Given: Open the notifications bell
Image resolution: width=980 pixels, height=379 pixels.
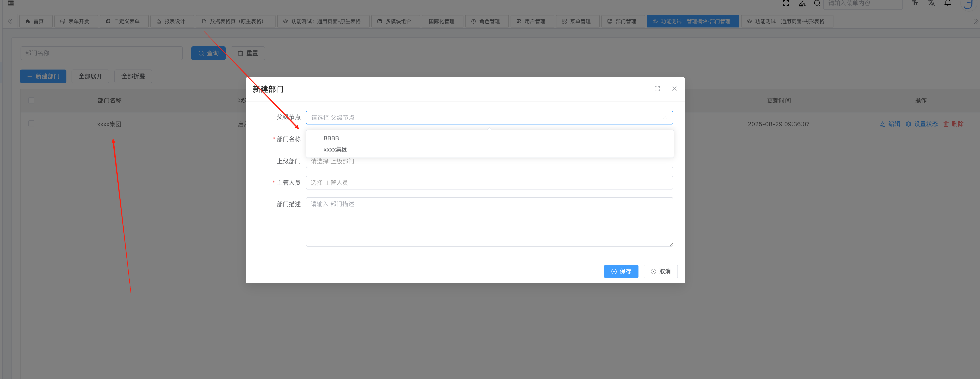Looking at the screenshot, I should (x=948, y=3).
